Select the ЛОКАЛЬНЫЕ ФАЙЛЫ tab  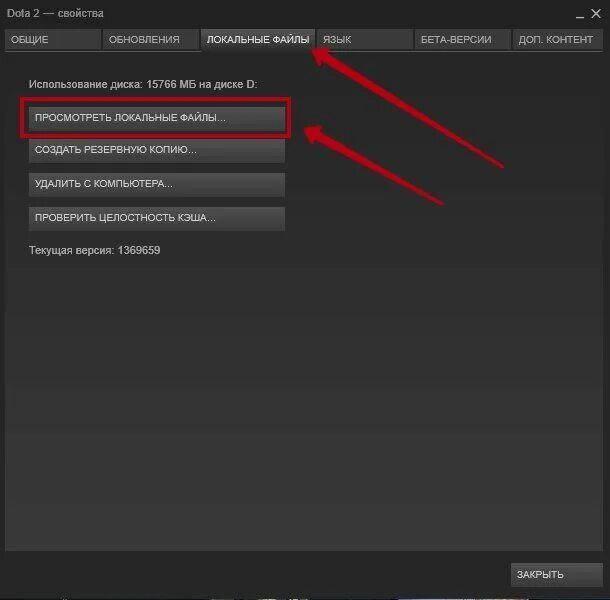click(x=258, y=39)
